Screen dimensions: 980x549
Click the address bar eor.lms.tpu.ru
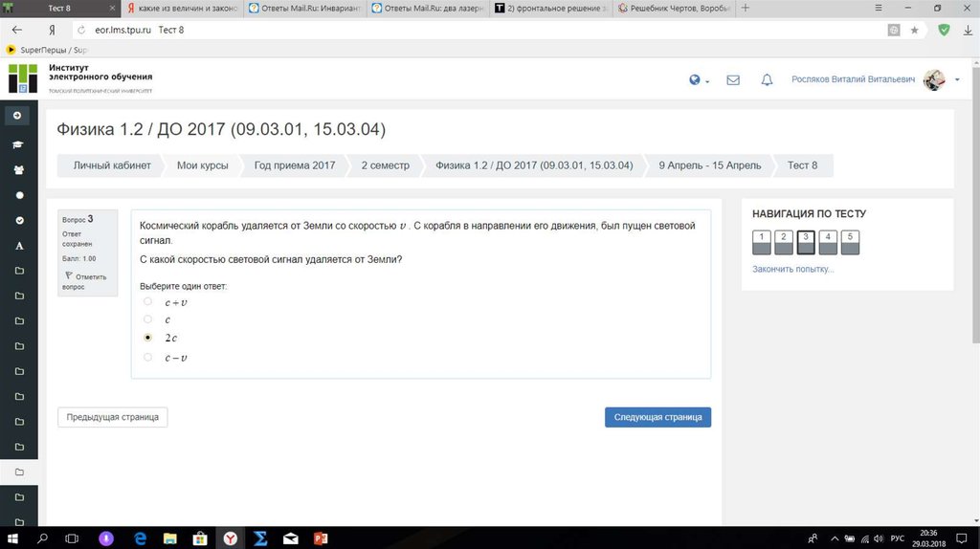coord(122,30)
